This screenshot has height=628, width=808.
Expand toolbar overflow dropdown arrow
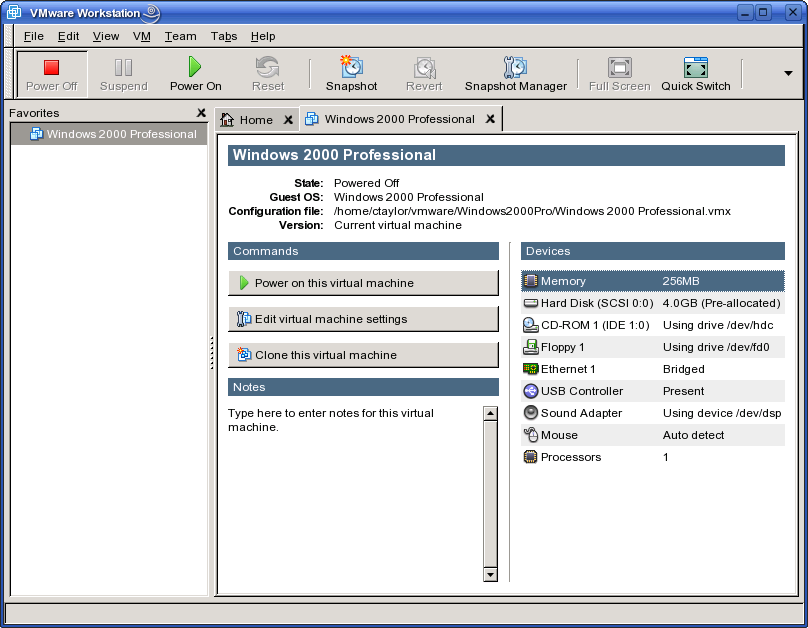(x=788, y=73)
